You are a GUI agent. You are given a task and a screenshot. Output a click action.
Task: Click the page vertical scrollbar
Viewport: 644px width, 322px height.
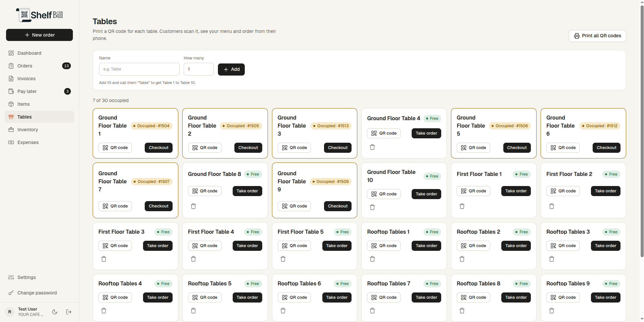point(642,131)
